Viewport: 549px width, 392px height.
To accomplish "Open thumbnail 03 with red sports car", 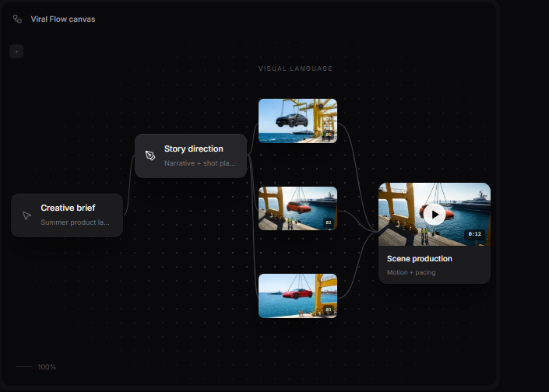I will [297, 296].
